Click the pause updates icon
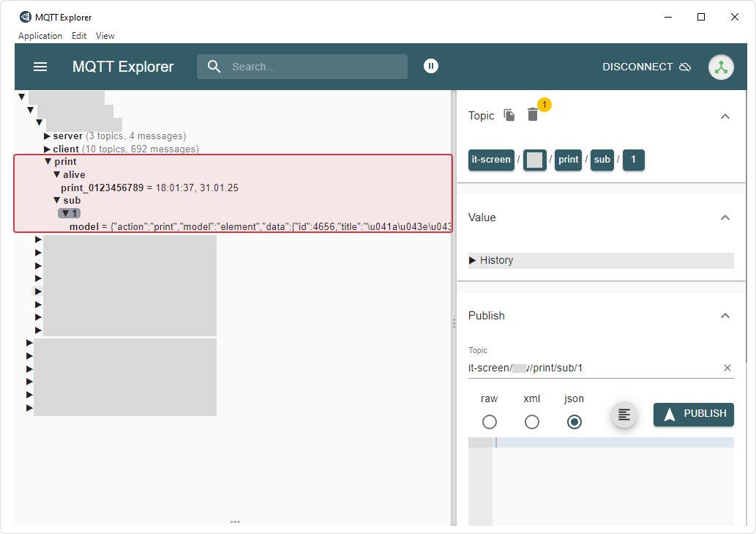Image resolution: width=756 pixels, height=534 pixels. click(431, 67)
